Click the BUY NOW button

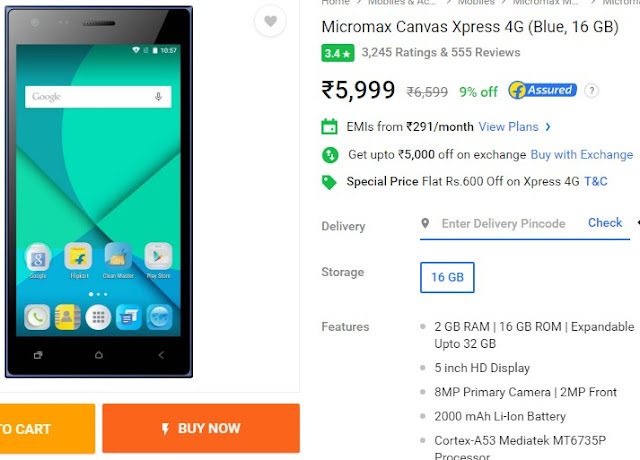point(201,428)
